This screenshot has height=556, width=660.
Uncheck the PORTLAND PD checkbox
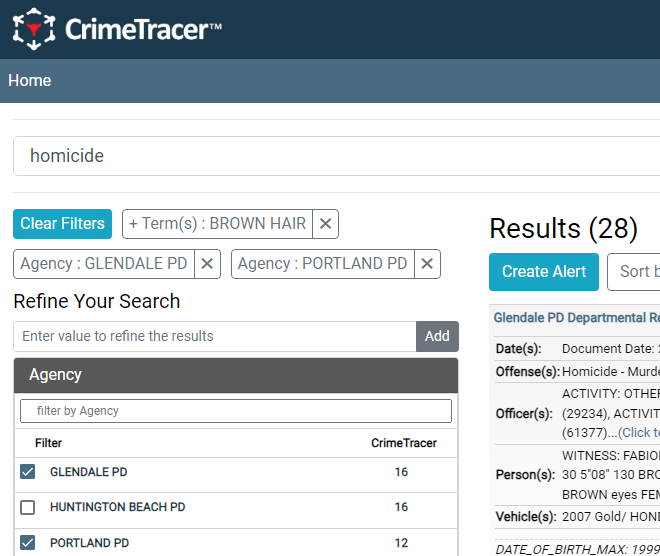tap(28, 543)
